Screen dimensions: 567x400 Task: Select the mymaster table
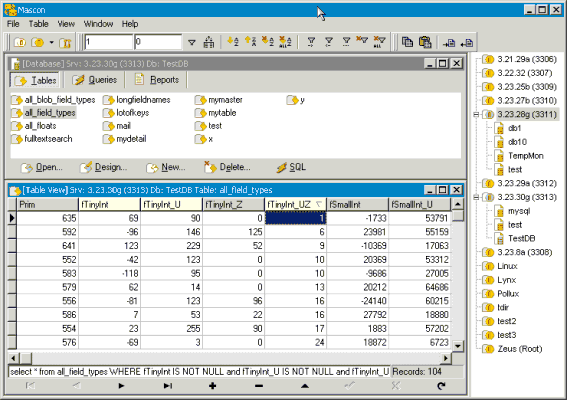click(x=219, y=100)
